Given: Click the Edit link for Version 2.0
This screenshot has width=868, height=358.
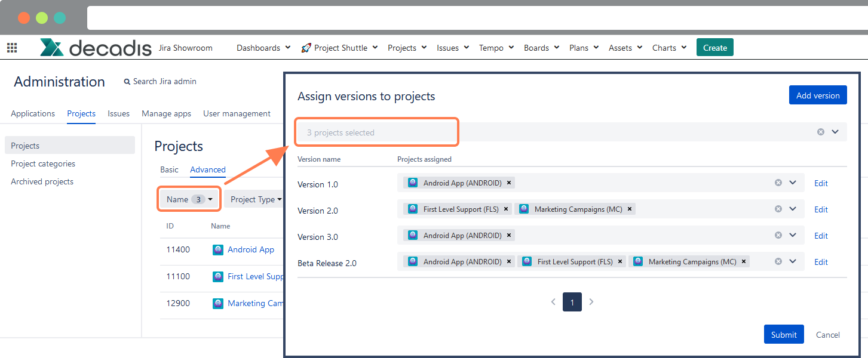Looking at the screenshot, I should pyautogui.click(x=821, y=209).
